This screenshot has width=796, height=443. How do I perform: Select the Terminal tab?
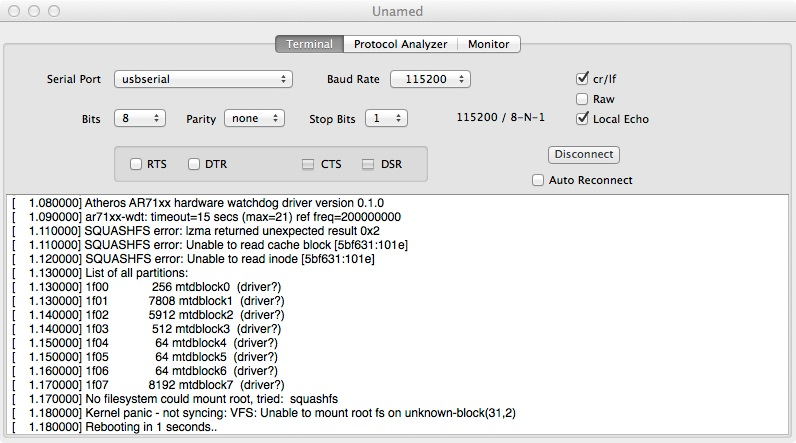point(309,44)
